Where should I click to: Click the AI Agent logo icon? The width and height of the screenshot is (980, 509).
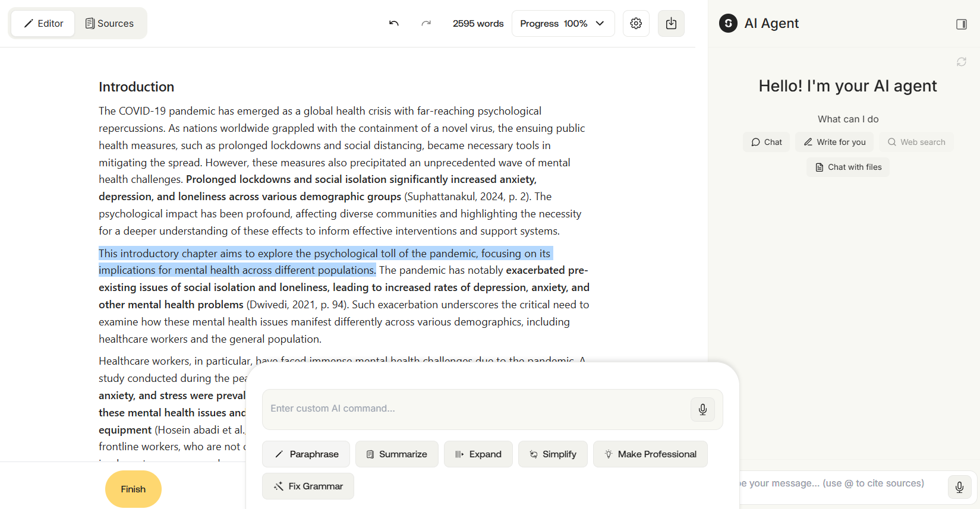coord(728,23)
